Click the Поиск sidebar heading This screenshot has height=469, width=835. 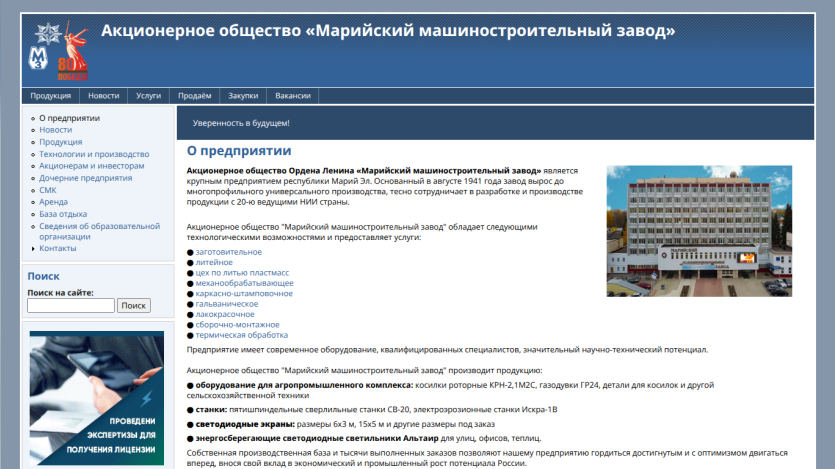pos(43,276)
